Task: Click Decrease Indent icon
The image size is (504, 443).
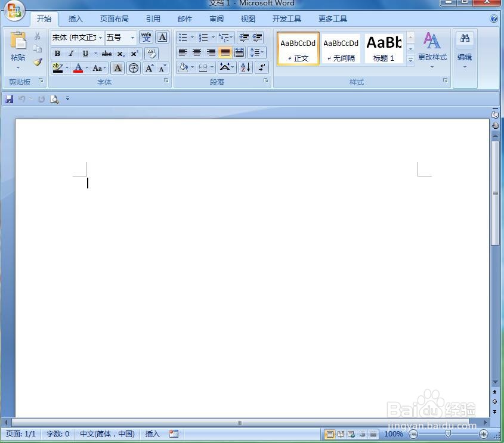Action: tap(244, 38)
